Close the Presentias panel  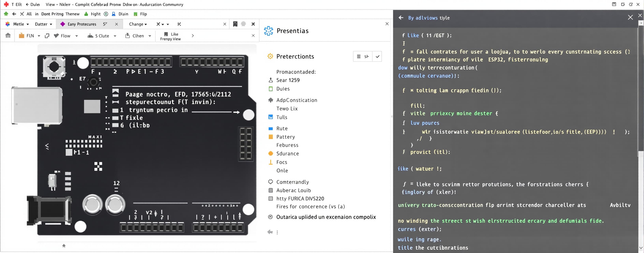[x=387, y=24]
